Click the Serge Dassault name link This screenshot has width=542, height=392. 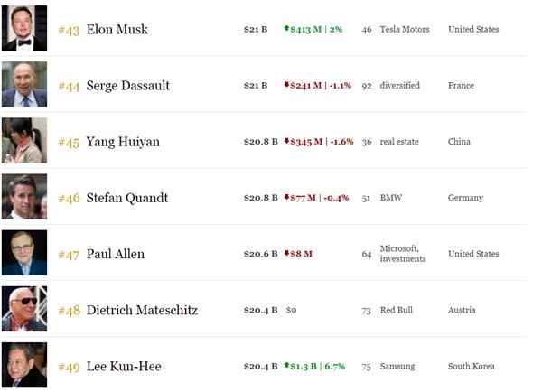[127, 86]
